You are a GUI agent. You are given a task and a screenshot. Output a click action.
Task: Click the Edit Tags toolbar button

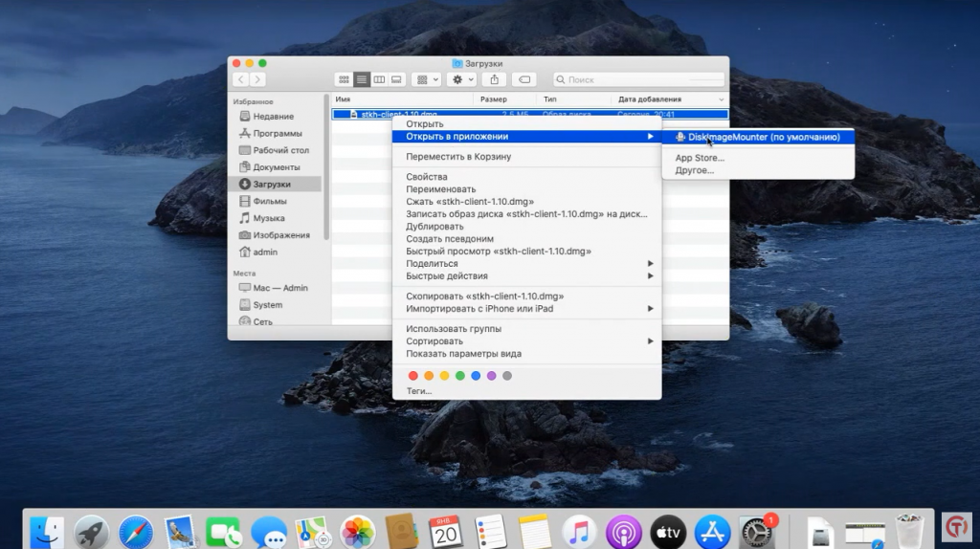click(524, 80)
